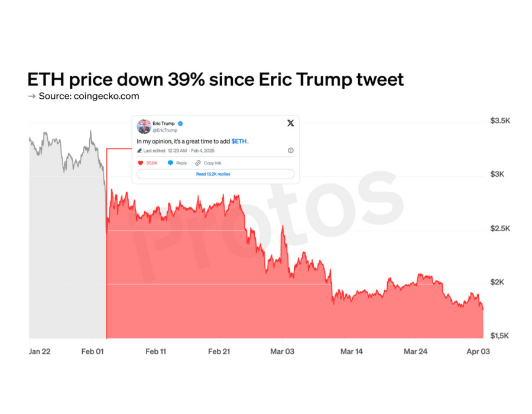Click the blue Reply speech bubble icon
Screen dimensions: 532x414
(x=171, y=163)
